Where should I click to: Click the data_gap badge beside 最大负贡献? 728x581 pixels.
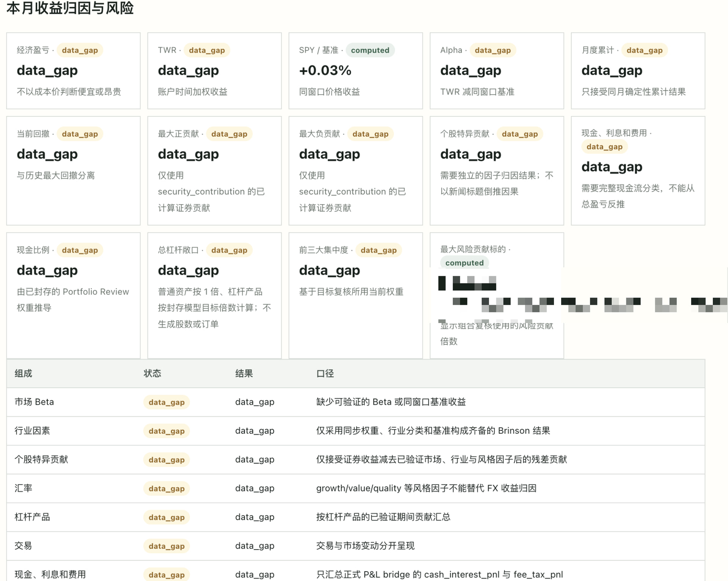(370, 134)
